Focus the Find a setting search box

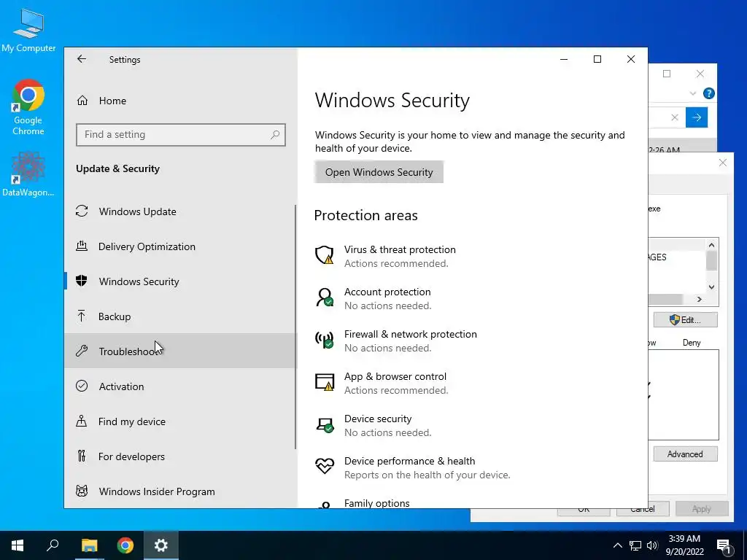coord(181,135)
